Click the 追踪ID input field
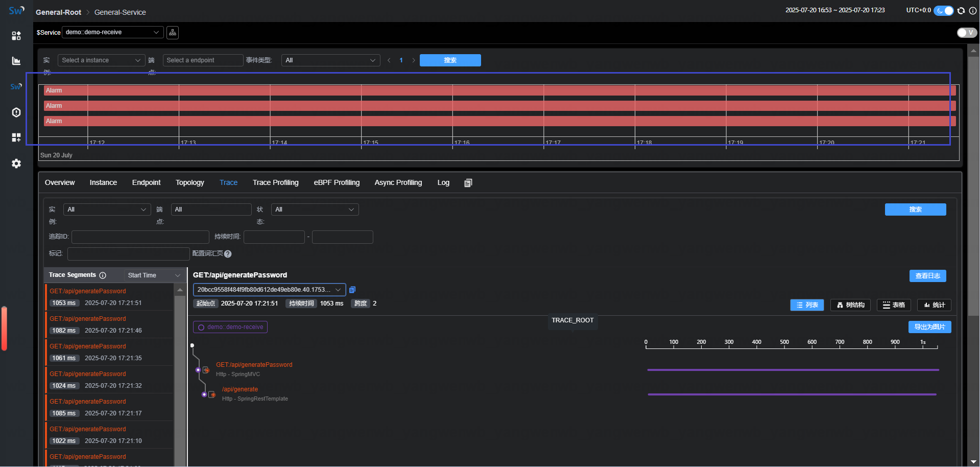 [140, 237]
